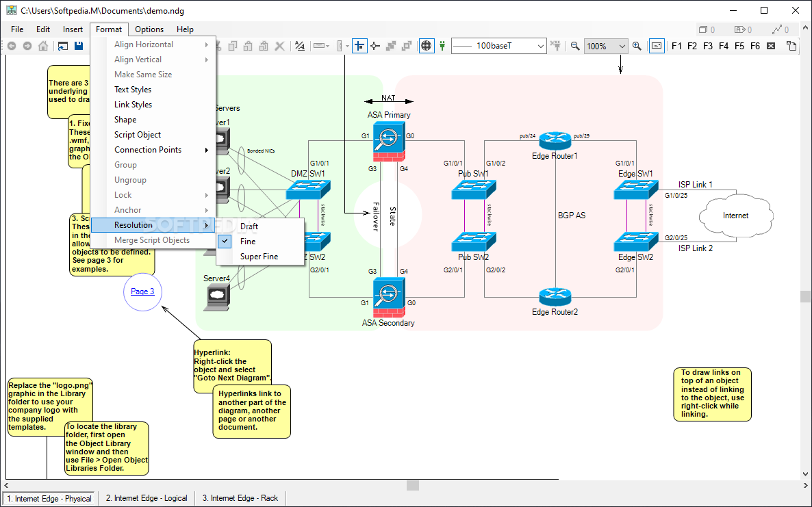The image size is (812, 507).
Task: Open the Help menu
Action: 185,29
